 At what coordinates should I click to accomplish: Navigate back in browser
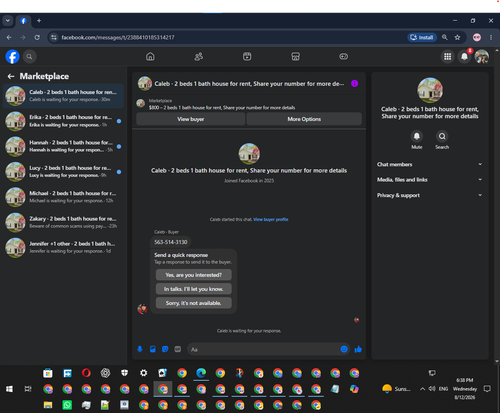coord(9,37)
